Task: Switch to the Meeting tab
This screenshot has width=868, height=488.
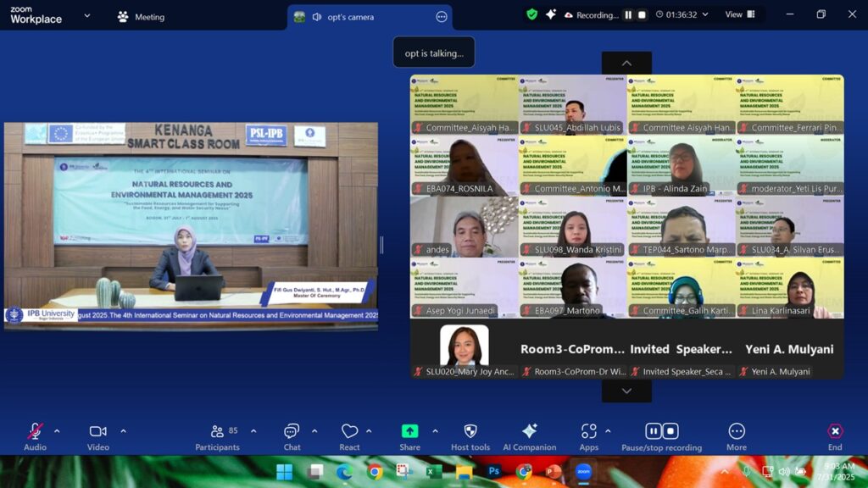Action: [141, 17]
